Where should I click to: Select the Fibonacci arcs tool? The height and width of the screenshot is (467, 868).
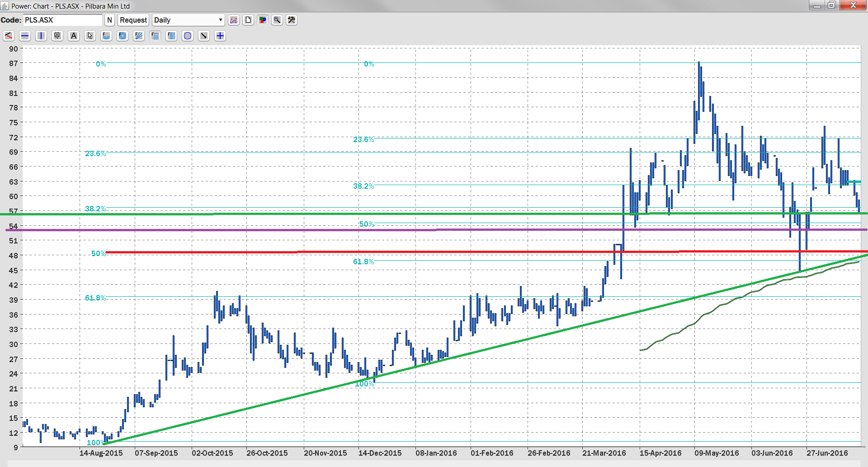(x=106, y=36)
